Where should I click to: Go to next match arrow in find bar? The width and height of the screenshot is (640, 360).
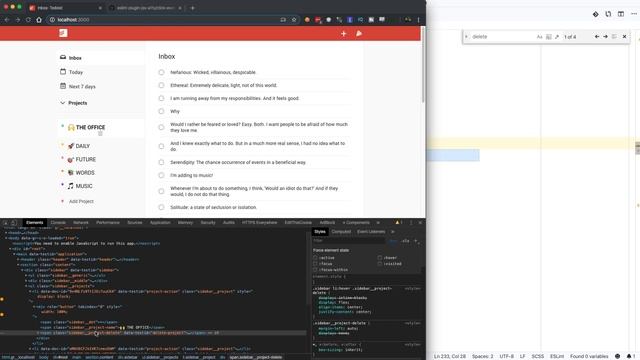coord(605,37)
